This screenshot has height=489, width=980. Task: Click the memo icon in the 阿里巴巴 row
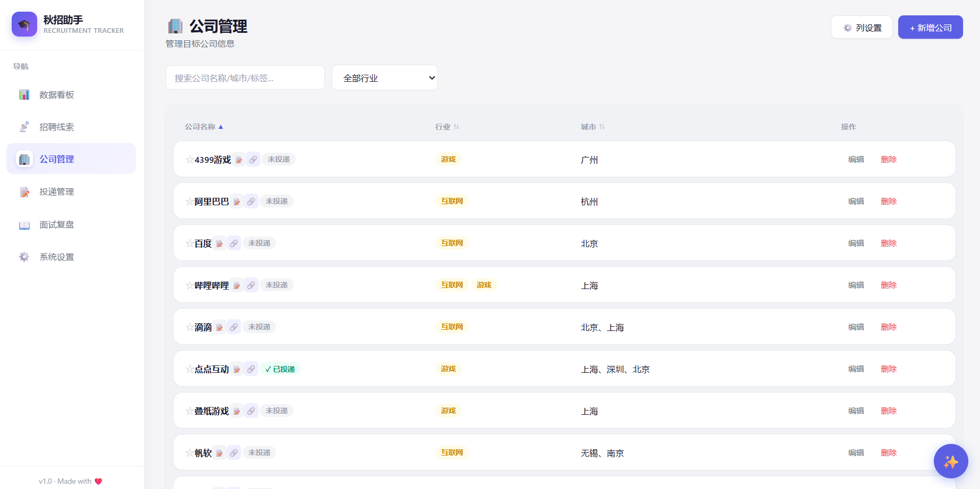click(x=237, y=202)
